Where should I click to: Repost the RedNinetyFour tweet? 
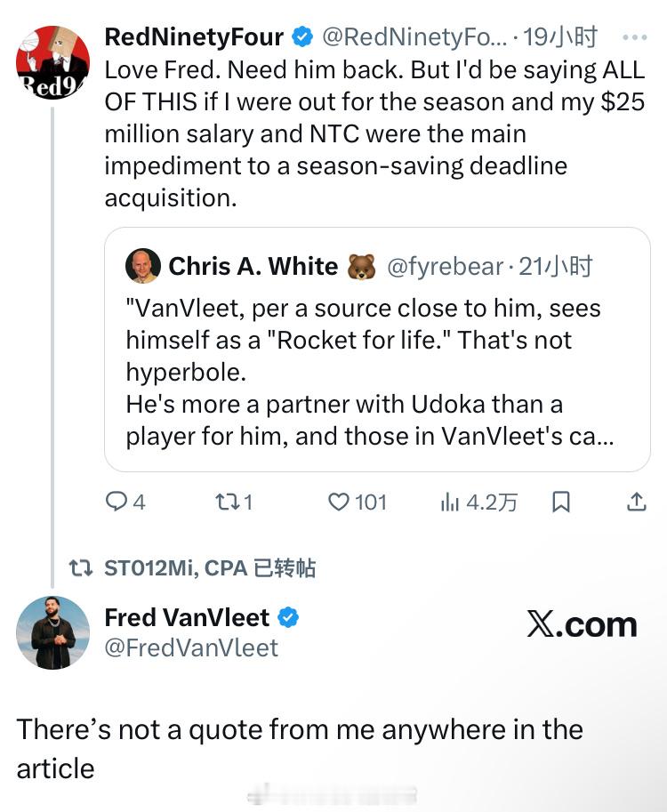(227, 502)
